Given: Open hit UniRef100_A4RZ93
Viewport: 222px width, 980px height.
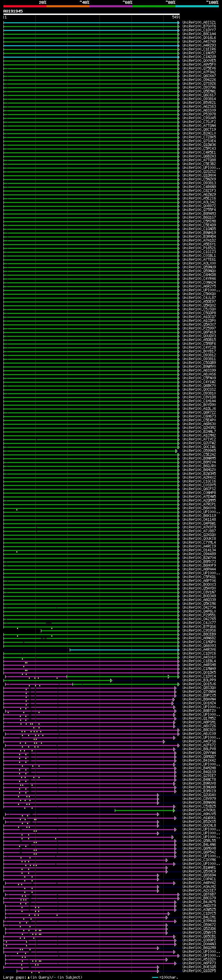Looking at the screenshot, I should click(199, 45).
